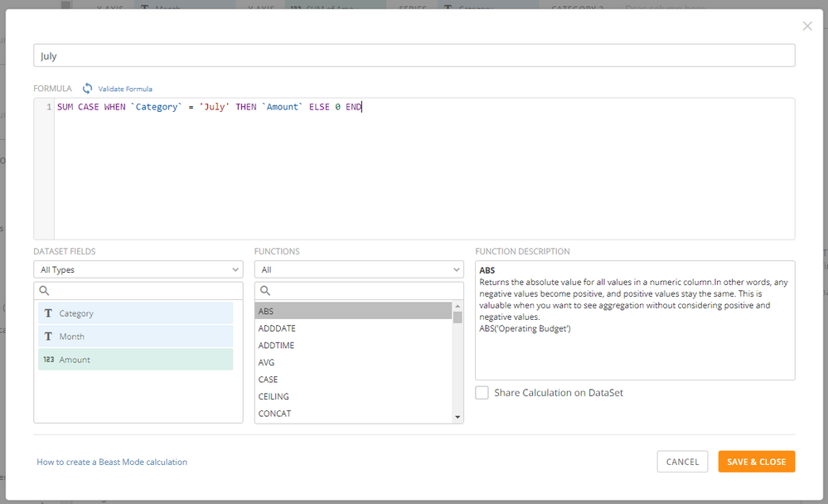Click inside the formula editor text
This screenshot has height=504, width=828.
(x=424, y=169)
